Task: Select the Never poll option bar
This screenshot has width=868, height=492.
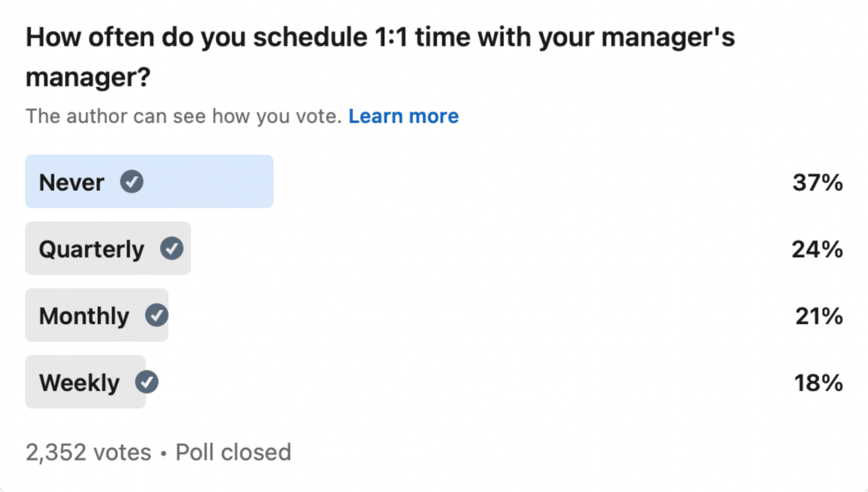Action: point(149,182)
